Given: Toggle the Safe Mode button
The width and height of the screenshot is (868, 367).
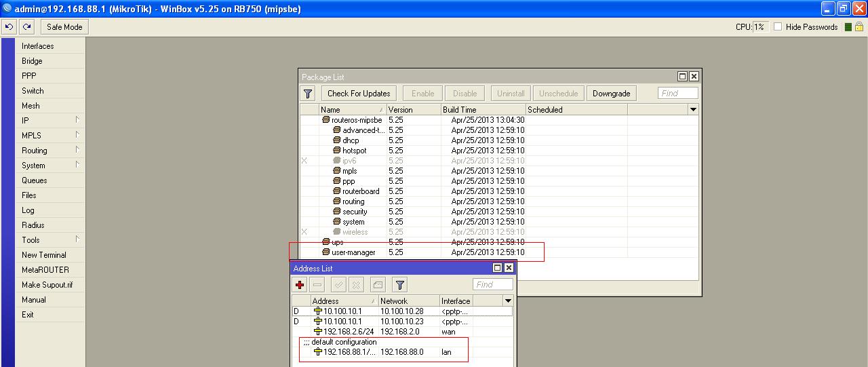Looking at the screenshot, I should (x=64, y=27).
